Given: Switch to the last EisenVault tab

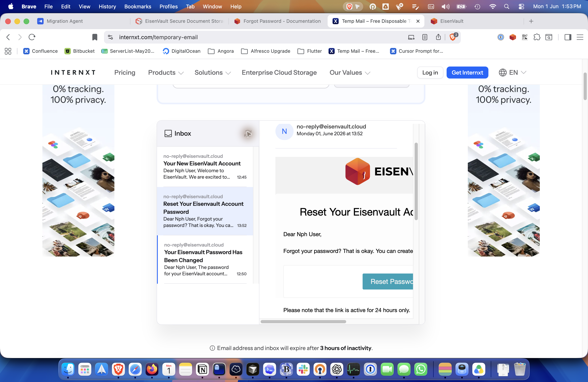Looking at the screenshot, I should 474,21.
